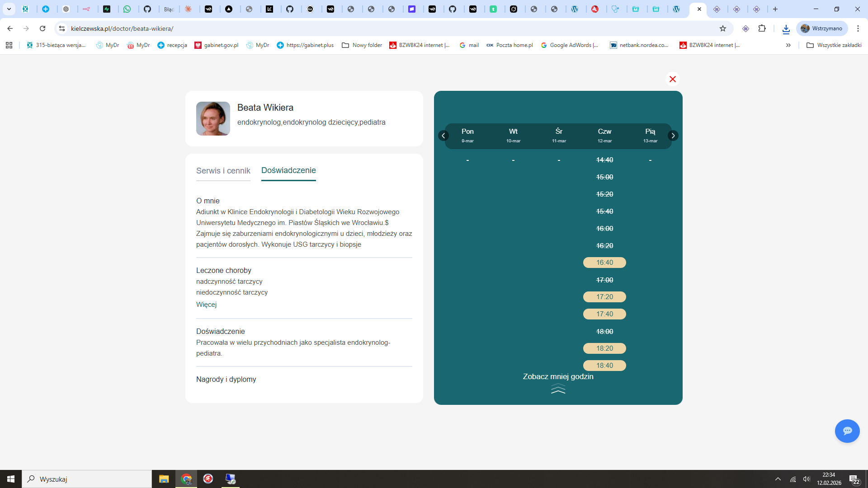
Task: Select the 16:40 appointment slot on Thursday
Action: pos(604,263)
